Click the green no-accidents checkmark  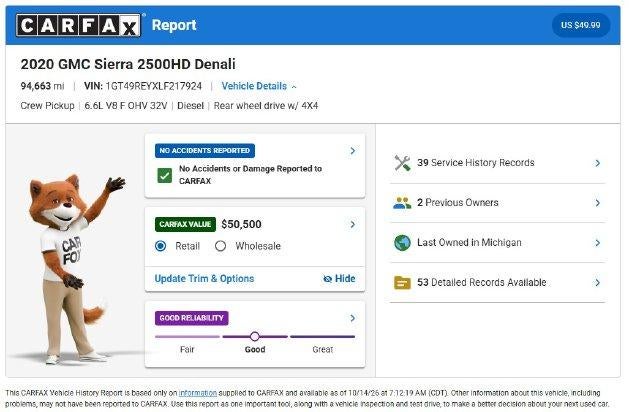click(x=164, y=176)
